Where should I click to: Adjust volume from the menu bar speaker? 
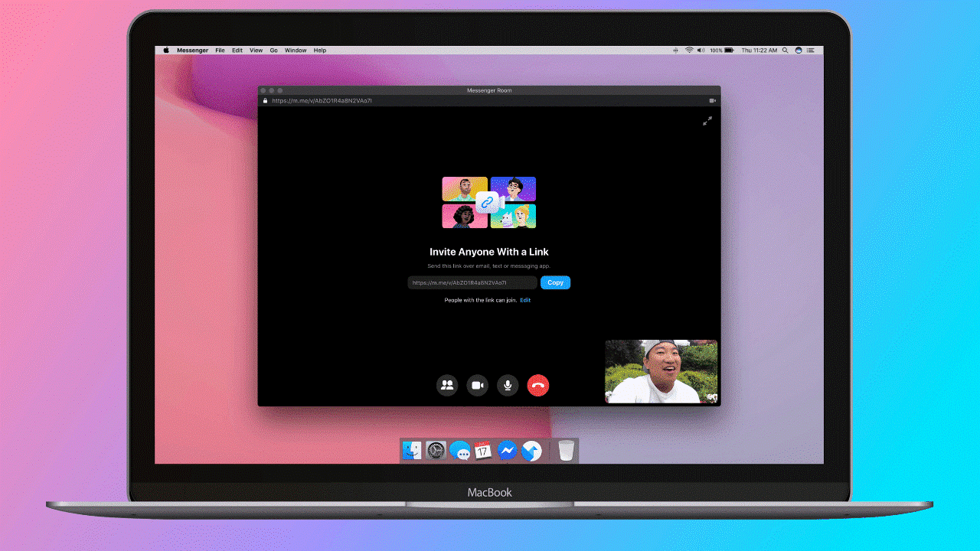point(702,51)
